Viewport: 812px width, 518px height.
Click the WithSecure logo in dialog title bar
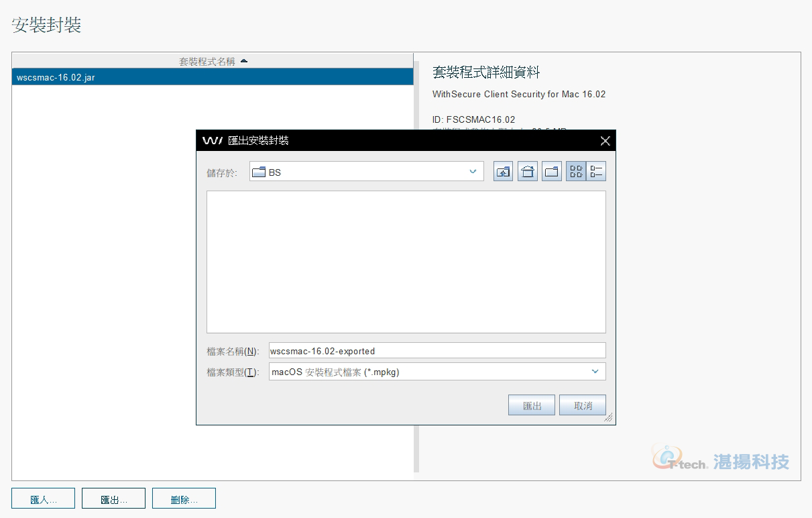212,141
